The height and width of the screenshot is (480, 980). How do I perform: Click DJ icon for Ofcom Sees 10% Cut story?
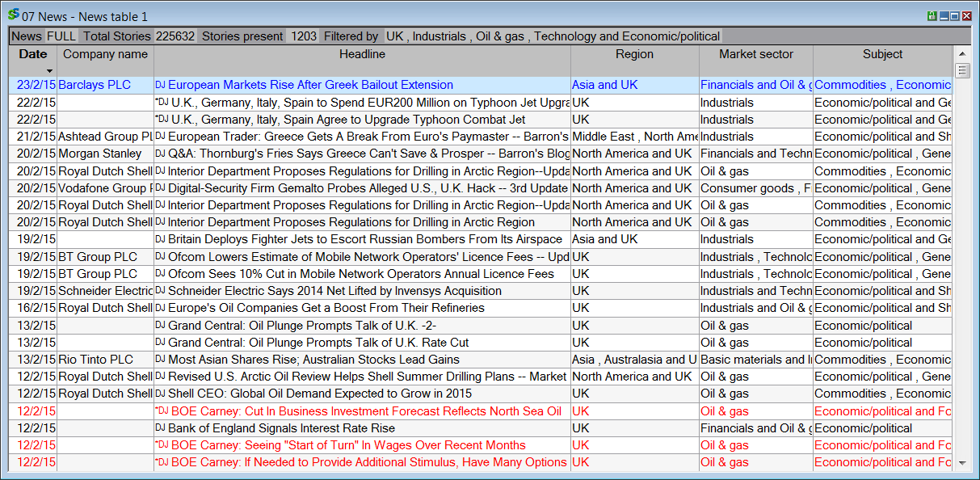click(160, 273)
